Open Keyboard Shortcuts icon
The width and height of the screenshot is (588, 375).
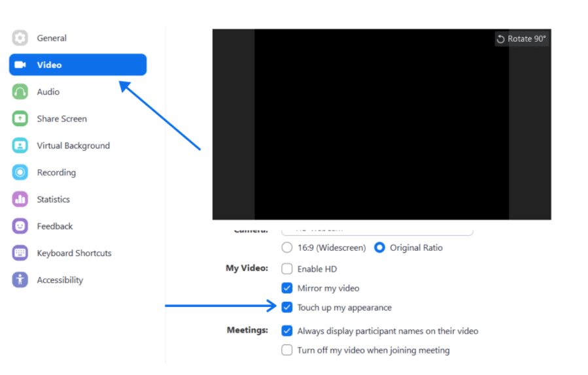coord(20,253)
